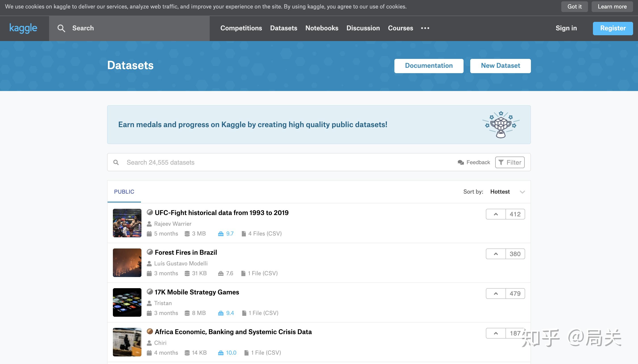Upvote the UFC-Fight historical data dataset
The width and height of the screenshot is (638, 364).
coord(496,214)
